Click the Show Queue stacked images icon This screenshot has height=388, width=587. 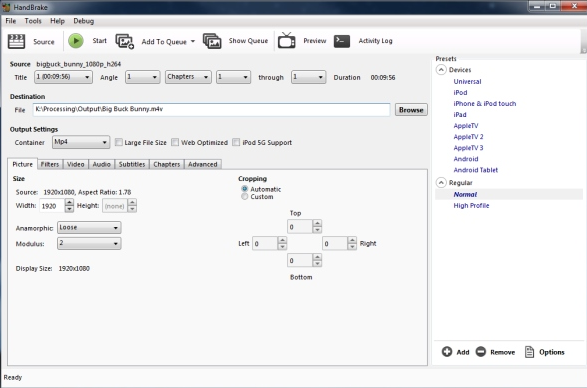pos(212,41)
